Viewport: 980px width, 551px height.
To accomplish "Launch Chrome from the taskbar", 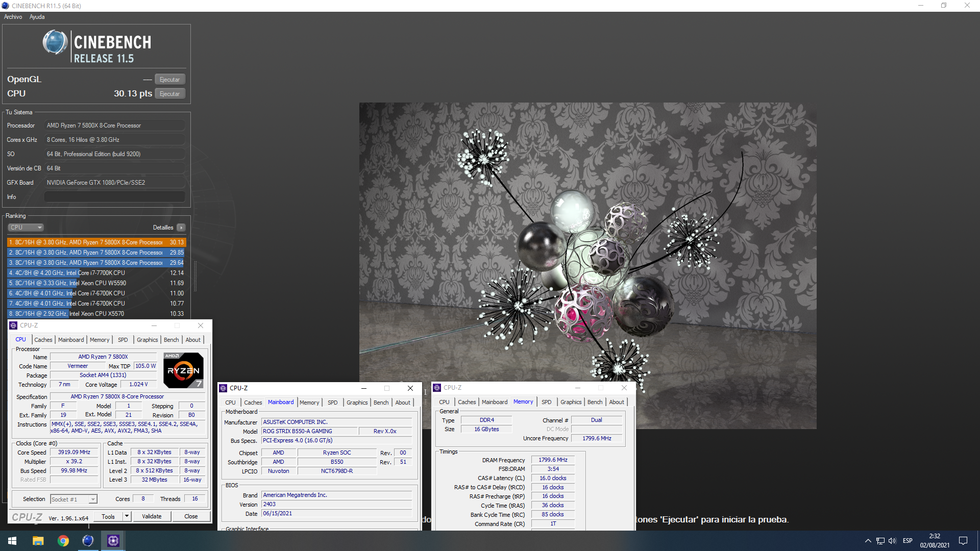I will point(63,541).
